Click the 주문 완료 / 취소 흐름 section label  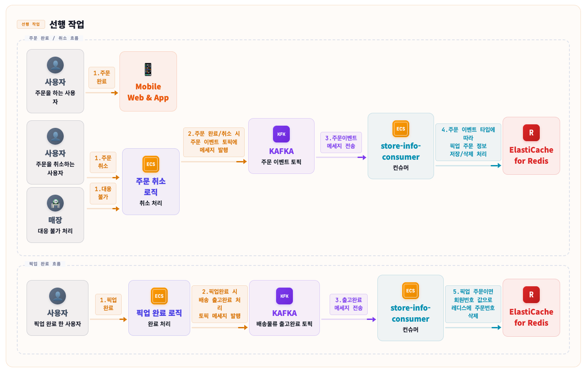pos(57,38)
